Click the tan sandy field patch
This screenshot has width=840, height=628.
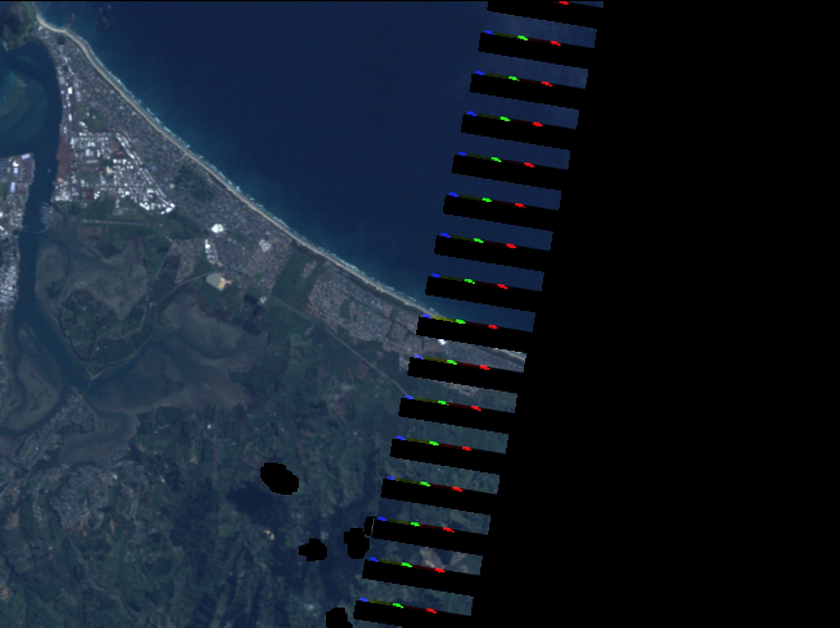point(217,281)
